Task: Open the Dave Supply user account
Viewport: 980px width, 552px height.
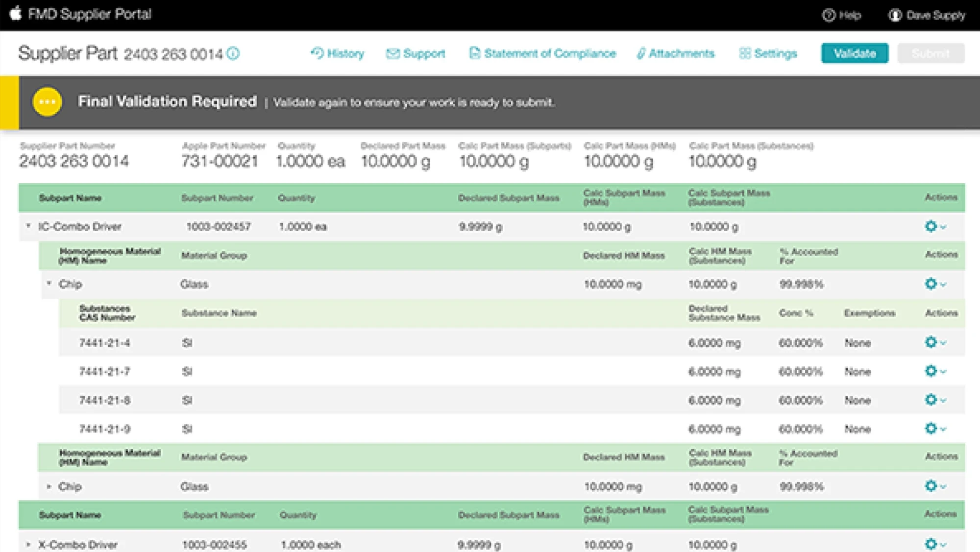Action: pyautogui.click(x=927, y=15)
